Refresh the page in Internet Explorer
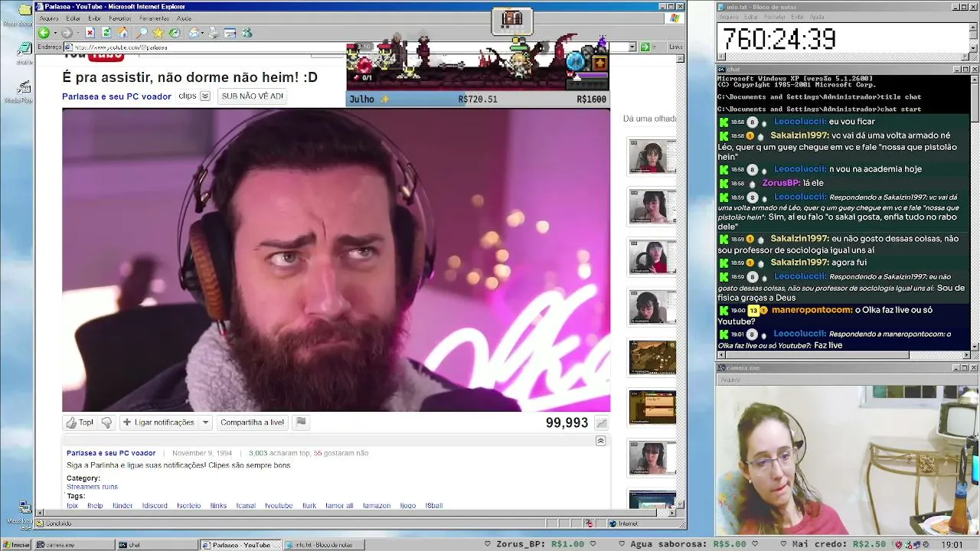Viewport: 980px width, 551px height. pos(106,33)
